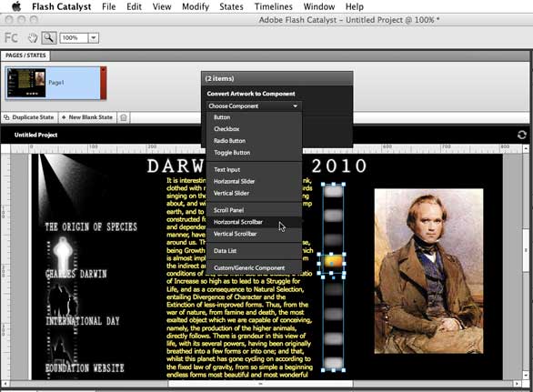Choose Scroll Panel from the component list
533x392 pixels.
click(x=254, y=210)
